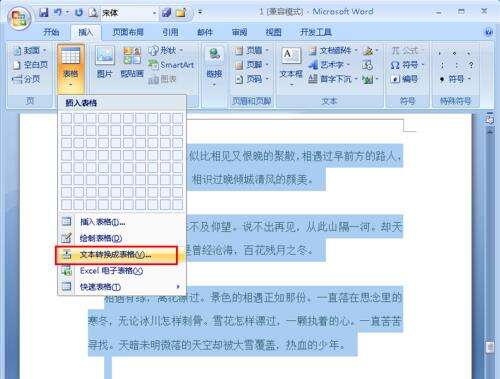Insert a SmartArt graphic
Screen dimensions: 500x379
click(171, 65)
